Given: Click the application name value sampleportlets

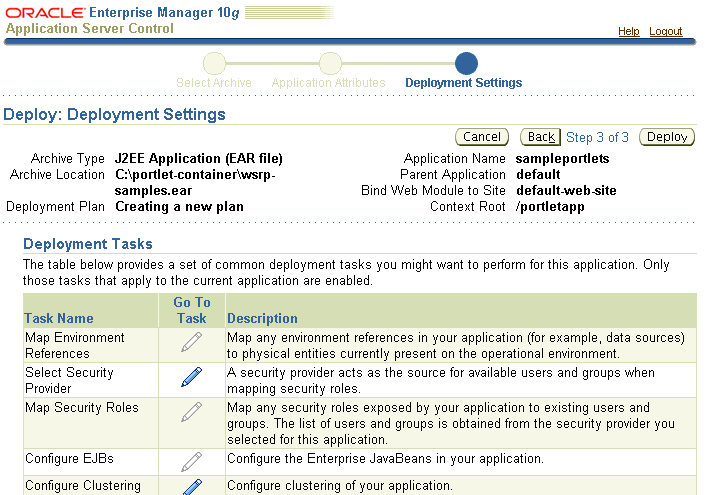Looking at the screenshot, I should (x=562, y=159).
